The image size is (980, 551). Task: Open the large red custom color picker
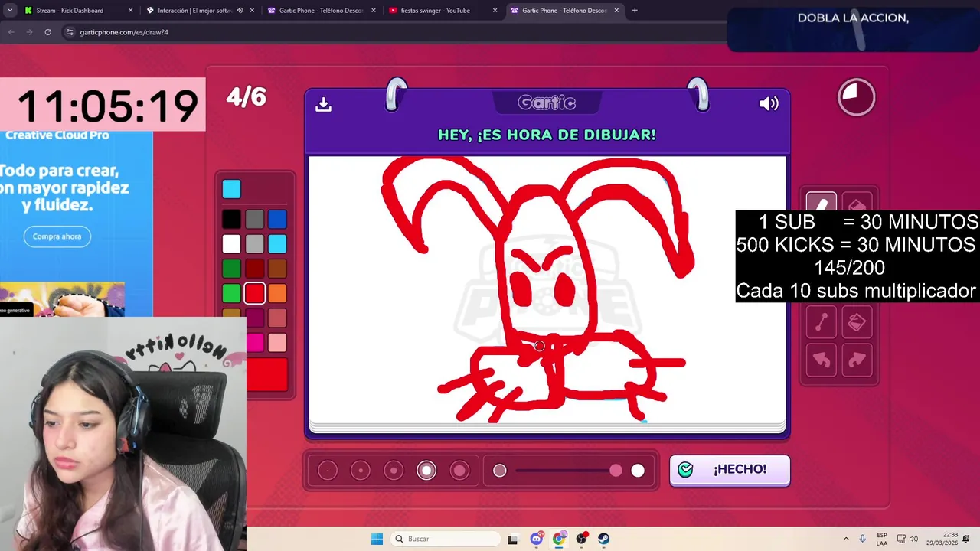(x=267, y=375)
